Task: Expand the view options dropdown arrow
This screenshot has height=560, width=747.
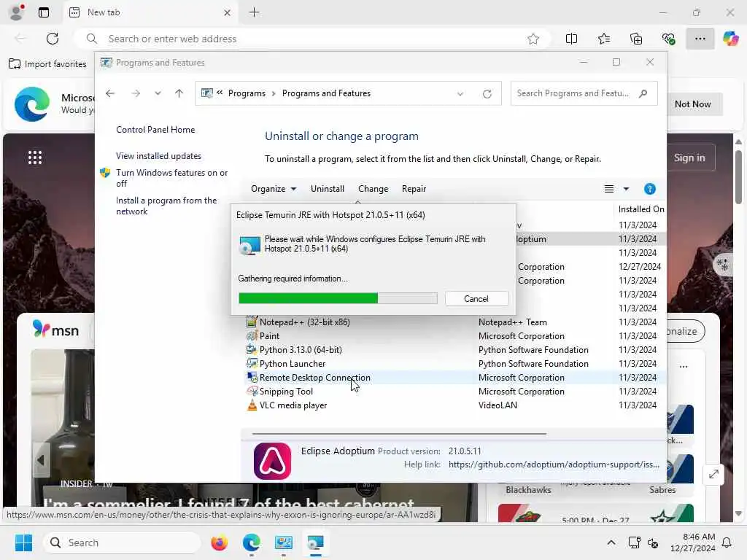Action: coord(626,189)
